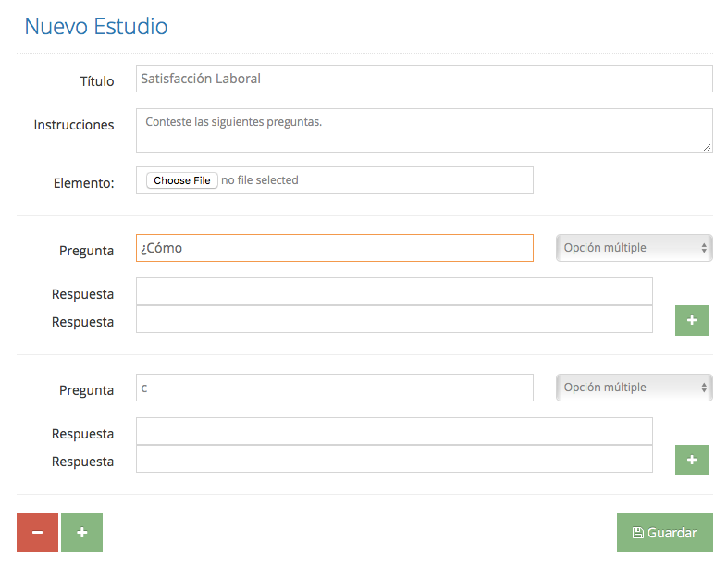Add another answer to the second question
The image size is (728, 567).
click(x=692, y=461)
